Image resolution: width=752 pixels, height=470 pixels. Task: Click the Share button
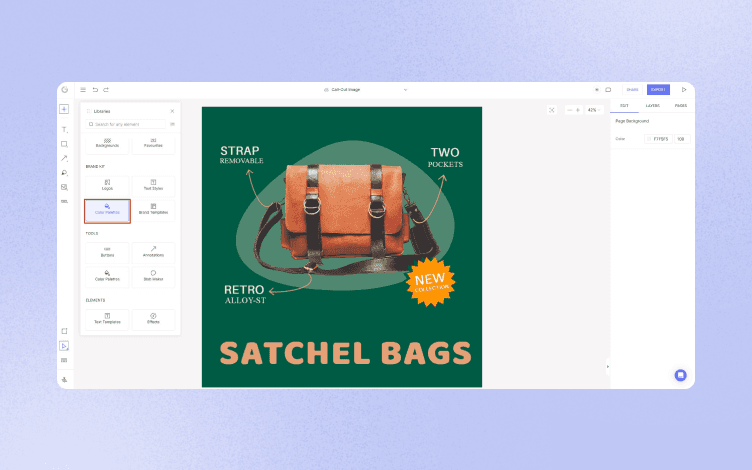(632, 90)
